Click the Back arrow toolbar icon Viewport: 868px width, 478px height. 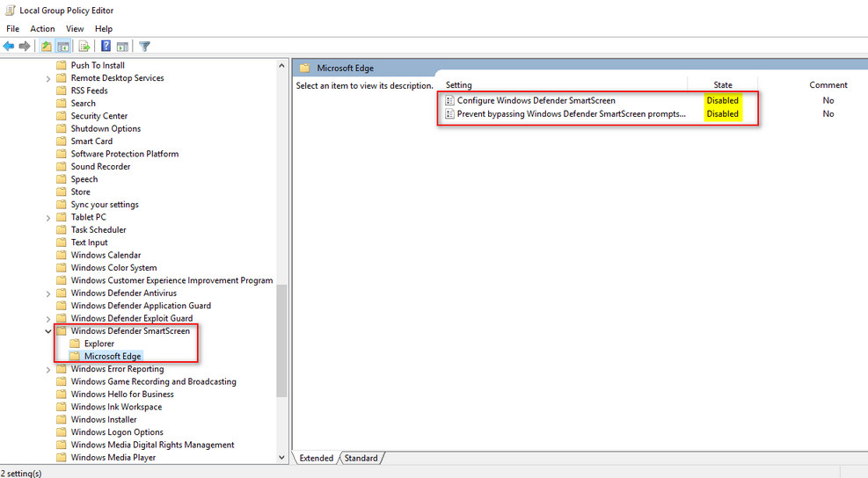(9, 47)
